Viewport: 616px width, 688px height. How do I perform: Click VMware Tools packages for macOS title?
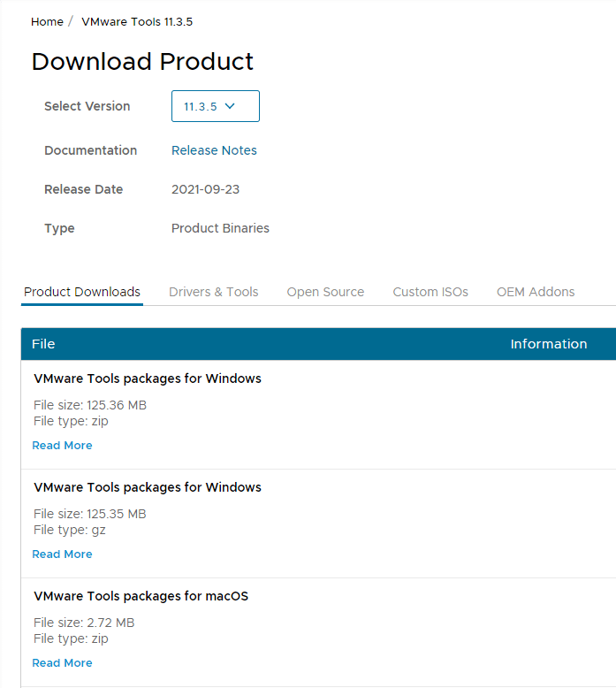coord(141,596)
